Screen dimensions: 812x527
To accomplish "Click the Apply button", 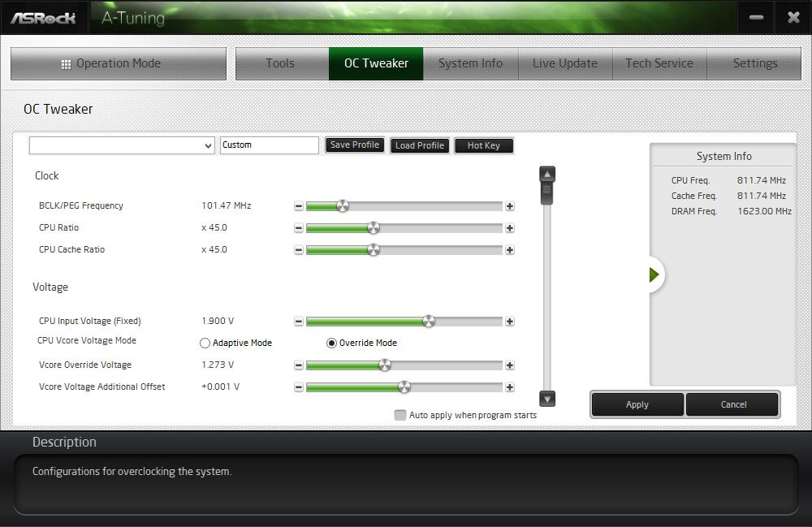I will click(x=637, y=404).
